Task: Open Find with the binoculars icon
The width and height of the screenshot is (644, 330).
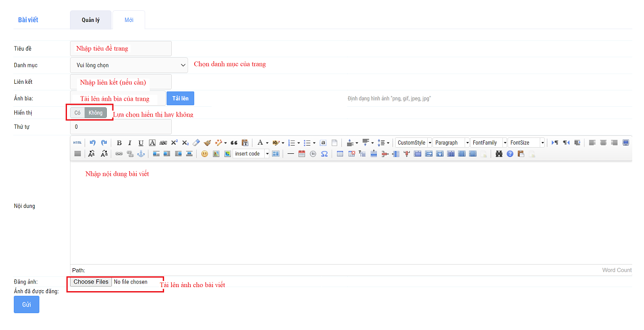Action: [x=499, y=154]
